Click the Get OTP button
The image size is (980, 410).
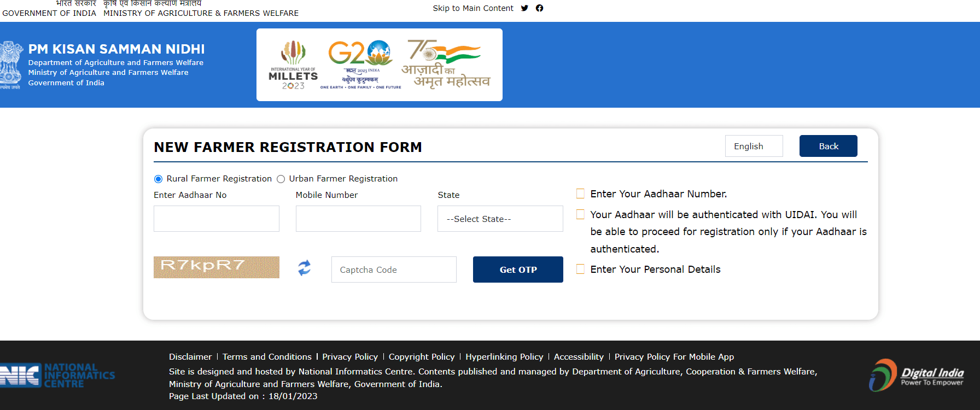tap(518, 270)
